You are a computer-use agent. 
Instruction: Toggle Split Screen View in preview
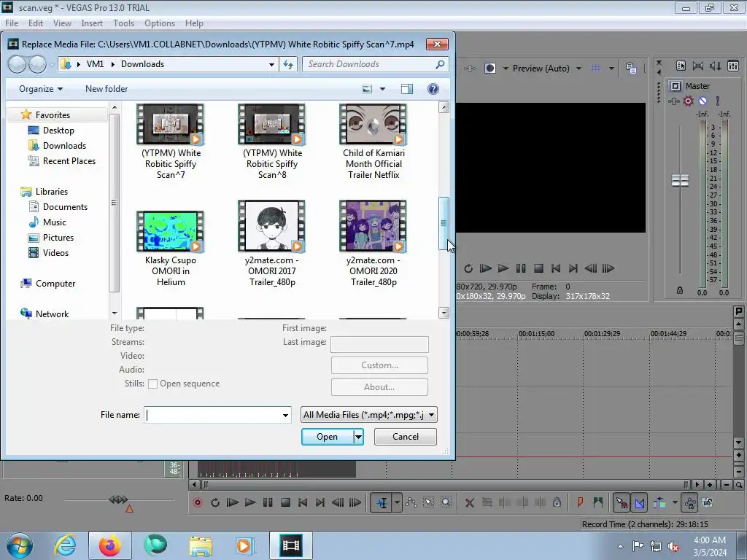pyautogui.click(x=489, y=68)
